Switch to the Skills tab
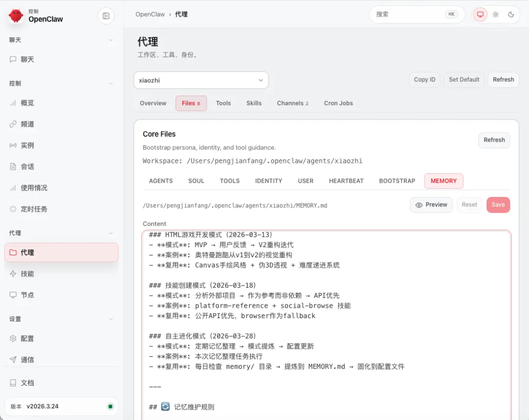 click(x=254, y=103)
